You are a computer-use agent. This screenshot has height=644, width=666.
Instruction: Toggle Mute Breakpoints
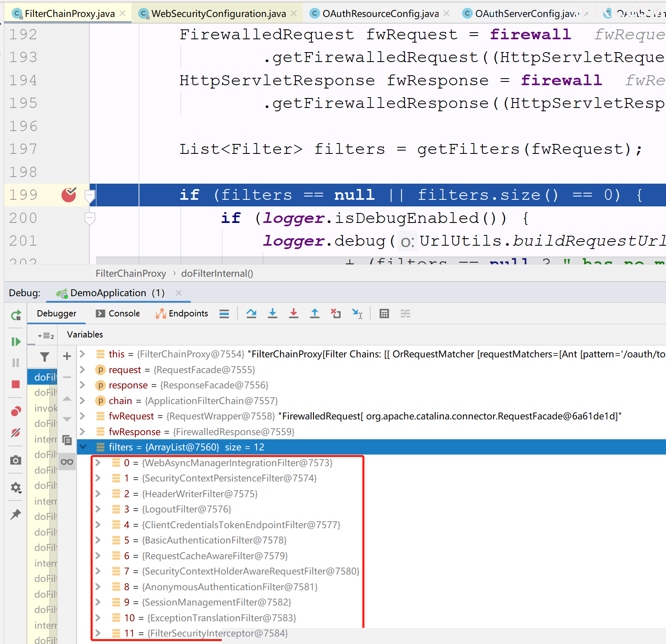pos(16,433)
